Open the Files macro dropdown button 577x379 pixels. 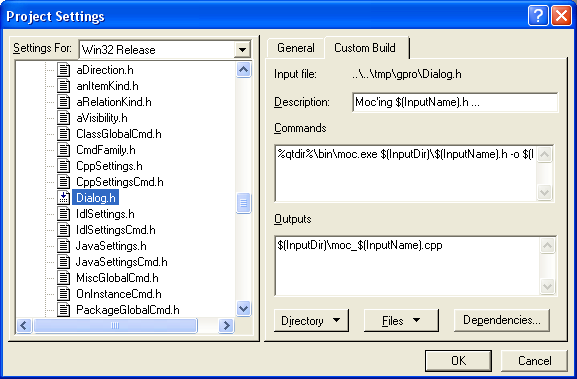(x=401, y=320)
